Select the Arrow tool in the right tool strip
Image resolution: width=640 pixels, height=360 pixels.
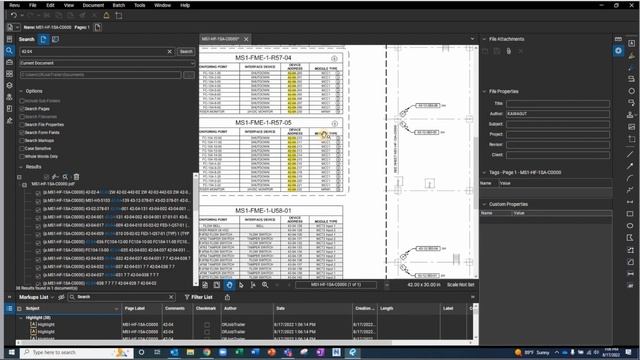[631, 166]
